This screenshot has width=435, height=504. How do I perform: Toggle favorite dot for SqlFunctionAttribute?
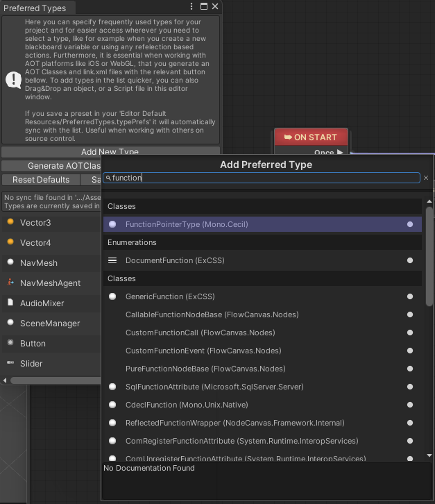tap(410, 387)
